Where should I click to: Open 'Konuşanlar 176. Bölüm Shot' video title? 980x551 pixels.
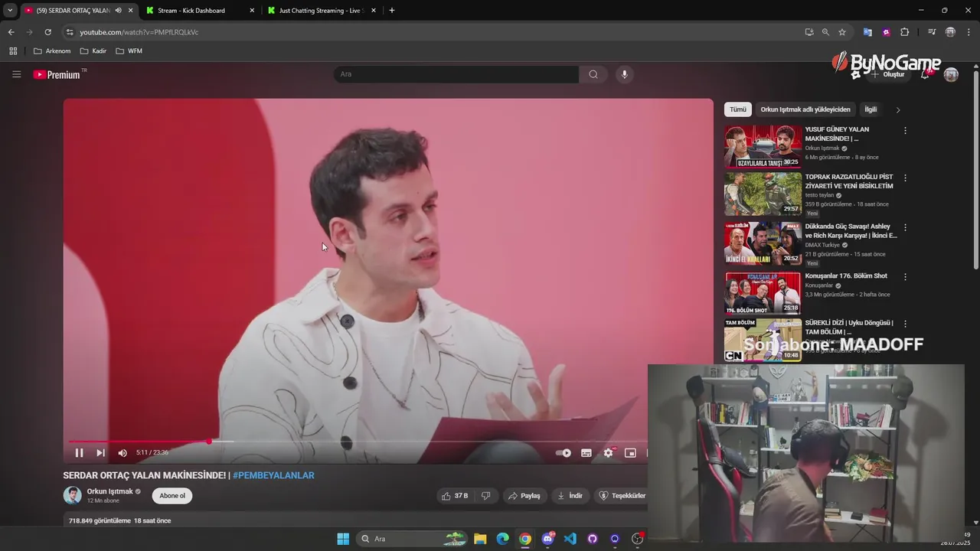(x=846, y=275)
